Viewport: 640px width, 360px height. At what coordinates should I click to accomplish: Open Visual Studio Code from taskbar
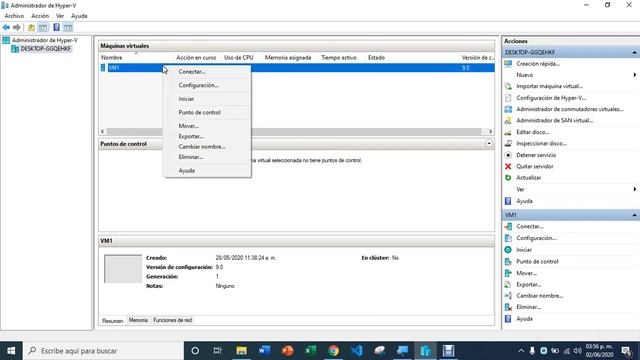(356, 351)
